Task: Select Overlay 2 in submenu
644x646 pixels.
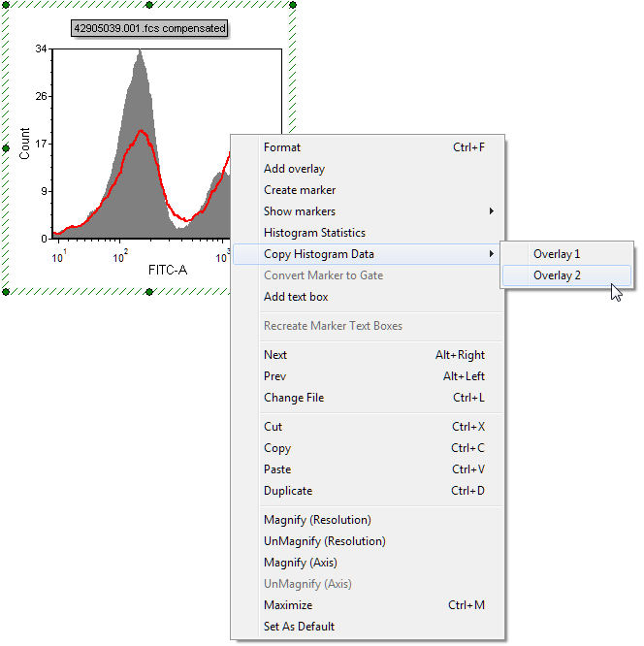Action: (557, 275)
